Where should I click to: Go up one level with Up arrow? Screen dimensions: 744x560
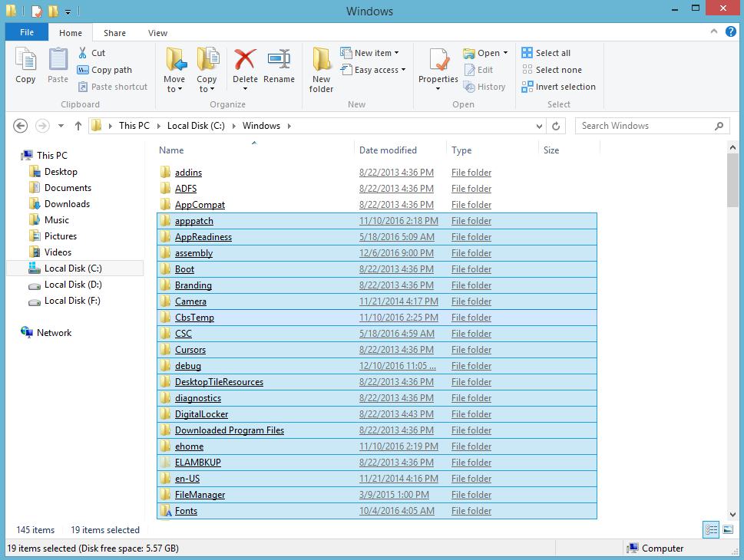point(78,126)
